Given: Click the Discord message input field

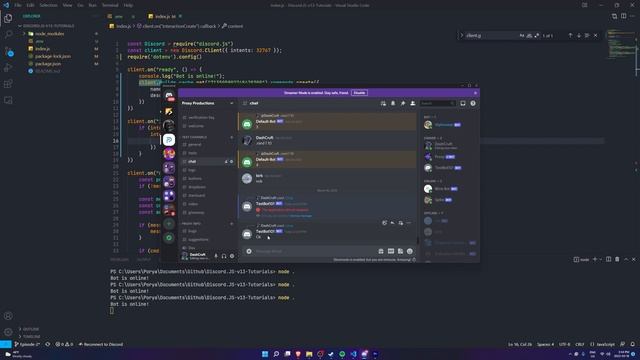Looking at the screenshot, I should coord(314,251).
